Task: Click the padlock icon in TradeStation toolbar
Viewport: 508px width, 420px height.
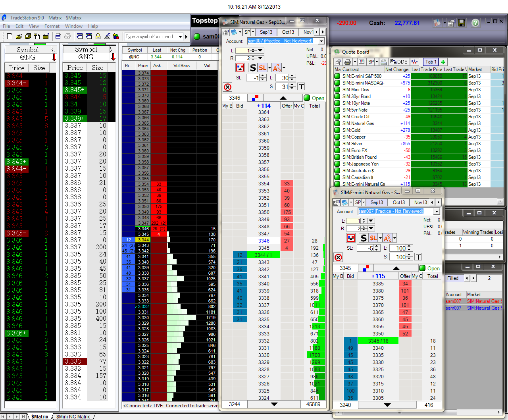Action: coord(98,37)
